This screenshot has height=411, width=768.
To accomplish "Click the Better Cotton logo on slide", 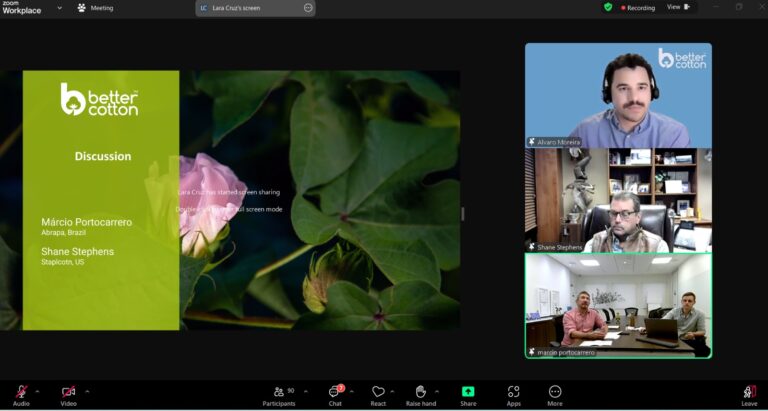I will (99, 99).
